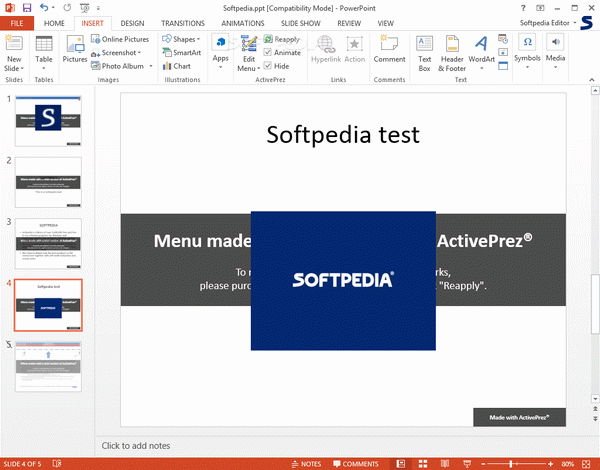
Task: Click the zoom in plus button
Action: [551, 464]
